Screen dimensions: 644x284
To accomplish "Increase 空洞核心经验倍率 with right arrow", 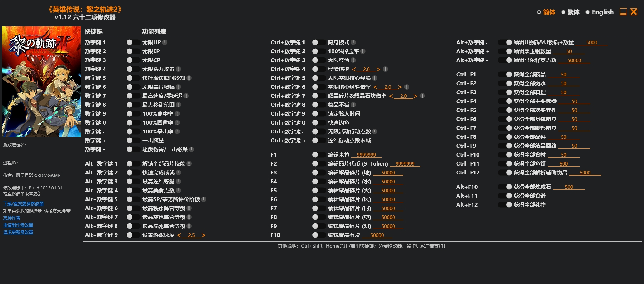I will point(400,87).
